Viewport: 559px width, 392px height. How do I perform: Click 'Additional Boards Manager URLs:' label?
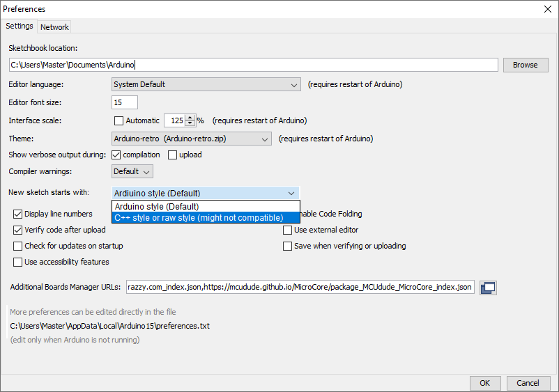point(66,287)
